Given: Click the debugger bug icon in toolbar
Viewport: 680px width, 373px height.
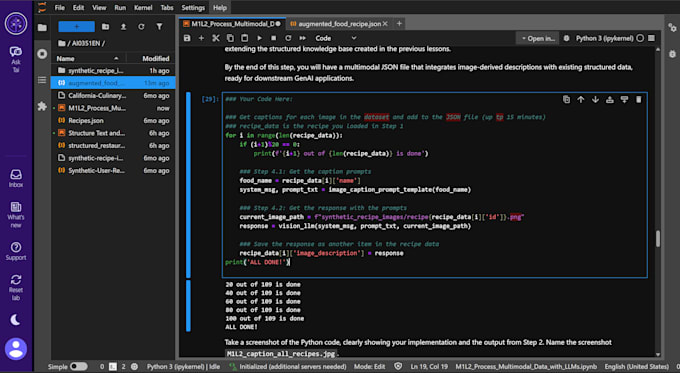Looking at the screenshot, I should pos(566,38).
